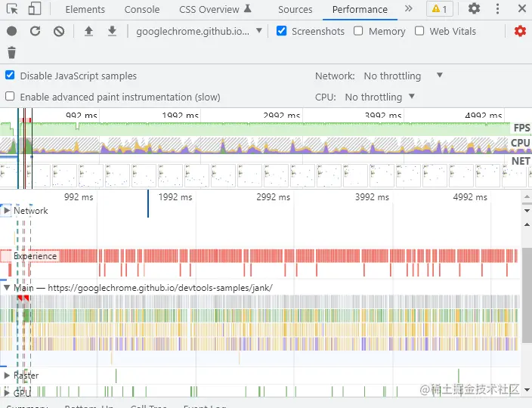Toggle the device toolbar icon
This screenshot has width=532, height=408.
[34, 9]
